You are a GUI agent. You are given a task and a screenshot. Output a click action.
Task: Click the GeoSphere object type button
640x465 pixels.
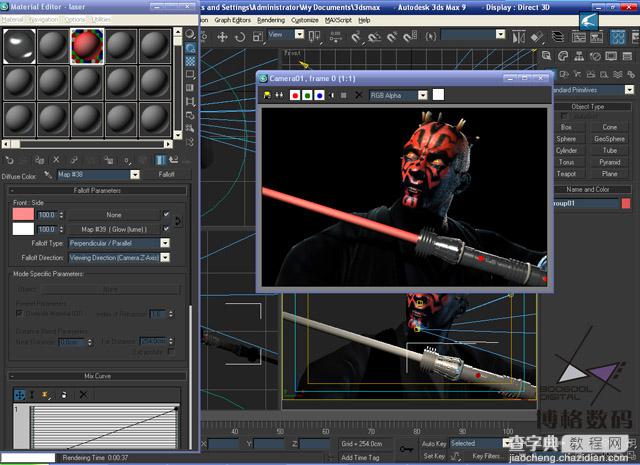pos(609,139)
